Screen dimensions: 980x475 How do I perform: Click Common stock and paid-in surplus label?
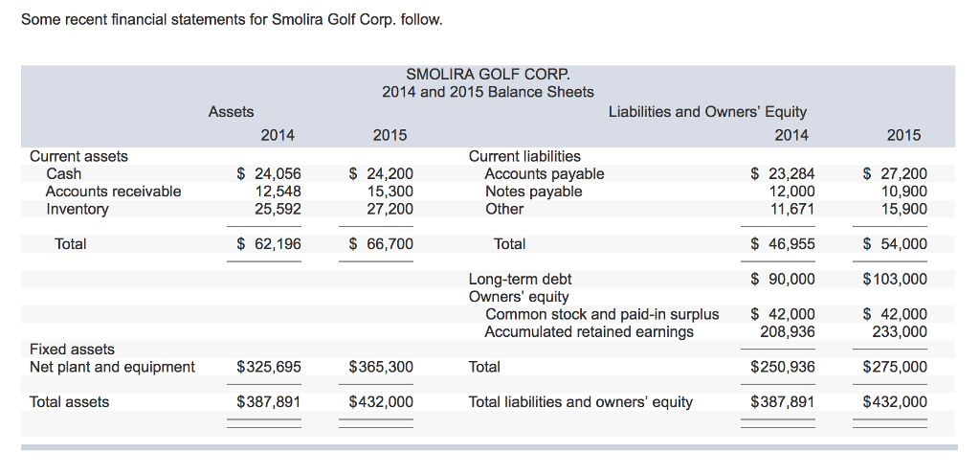coord(603,314)
